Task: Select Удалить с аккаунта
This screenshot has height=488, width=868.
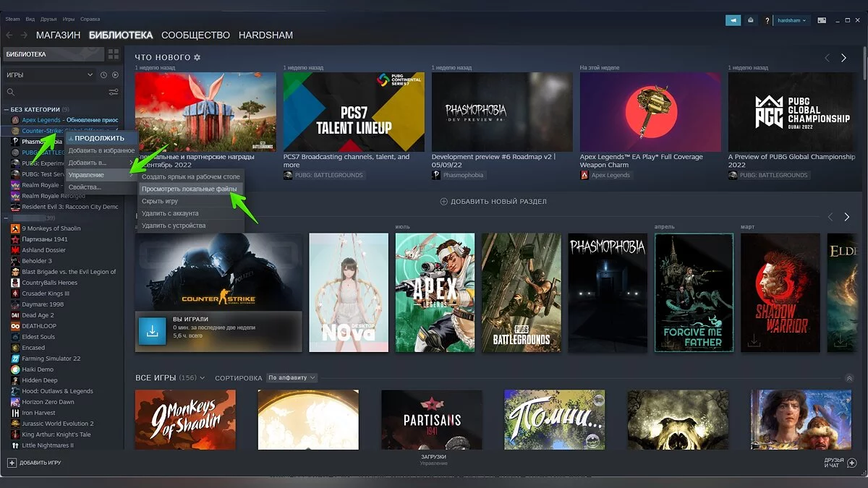Action: (191, 213)
